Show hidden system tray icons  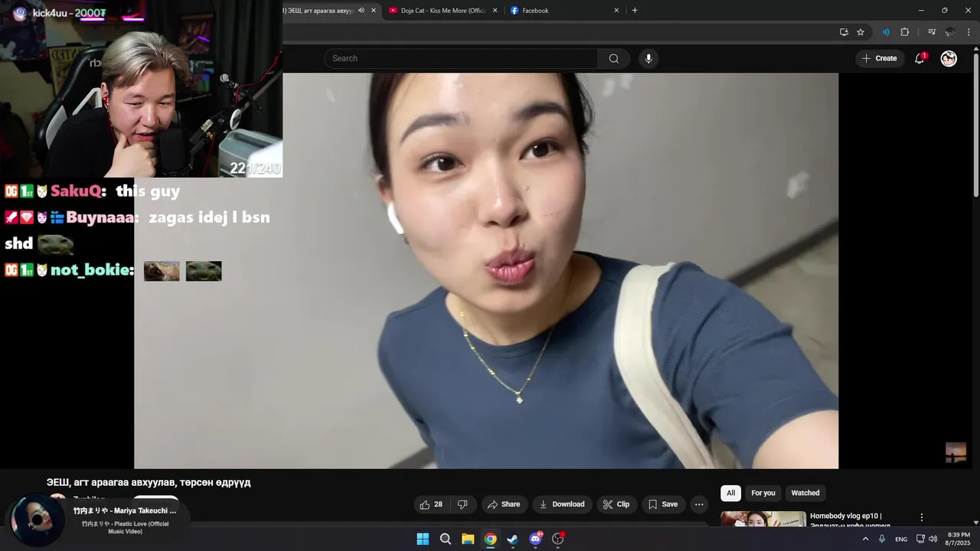pos(866,539)
